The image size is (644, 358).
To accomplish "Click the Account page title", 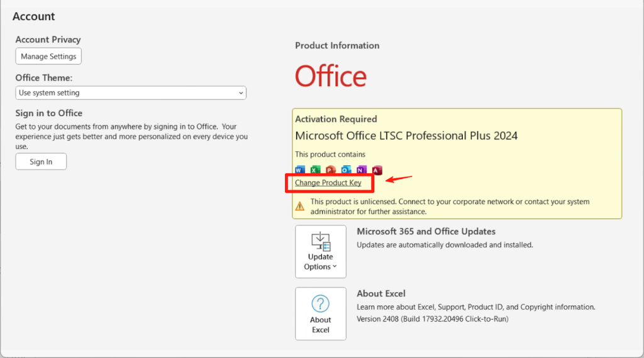I will (34, 16).
